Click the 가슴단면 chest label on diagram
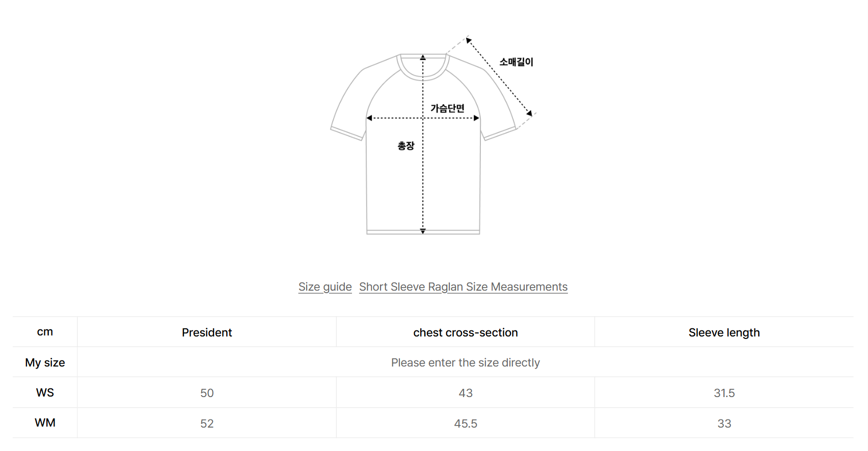The height and width of the screenshot is (451, 868). [447, 108]
